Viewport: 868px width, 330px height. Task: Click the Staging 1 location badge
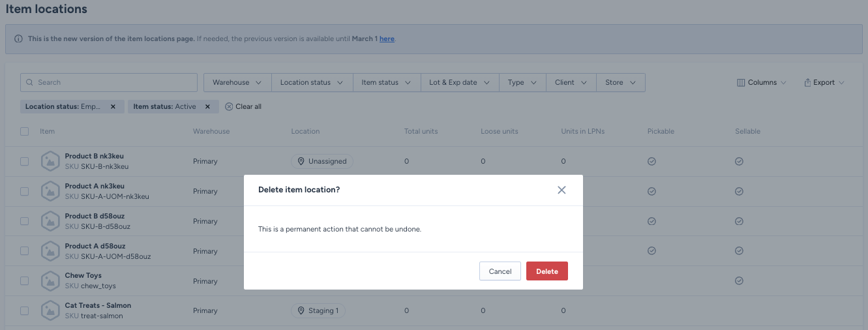pos(318,310)
